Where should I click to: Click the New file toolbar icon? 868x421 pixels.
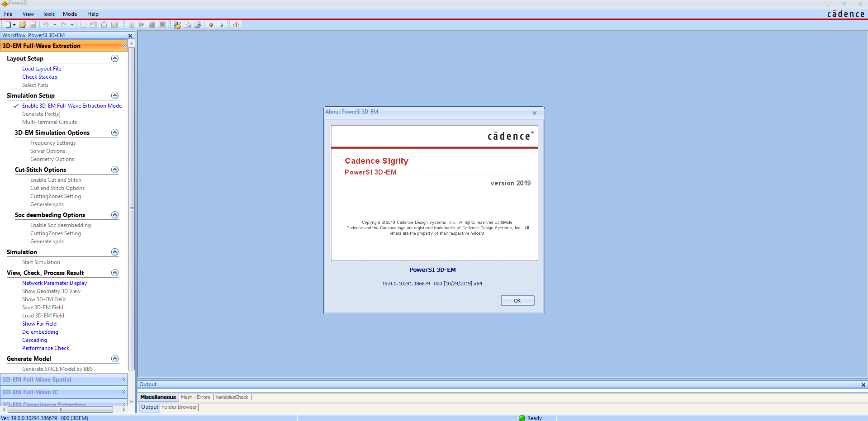point(8,25)
